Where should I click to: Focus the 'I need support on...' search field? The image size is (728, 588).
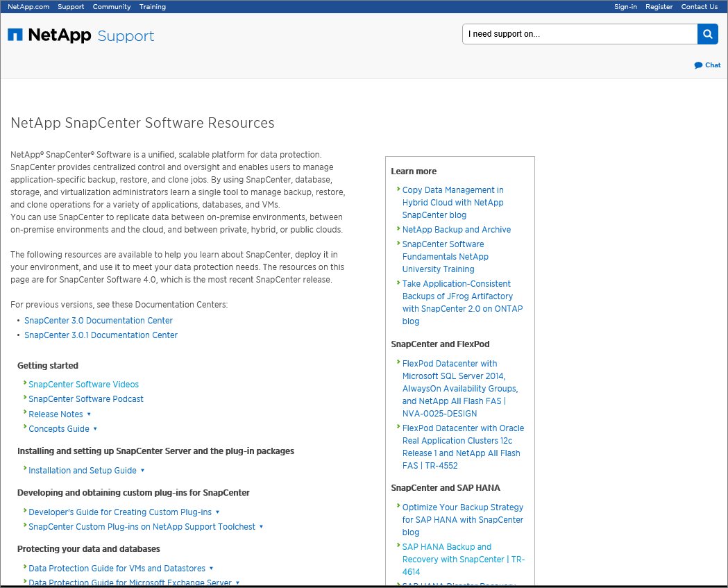(x=580, y=34)
